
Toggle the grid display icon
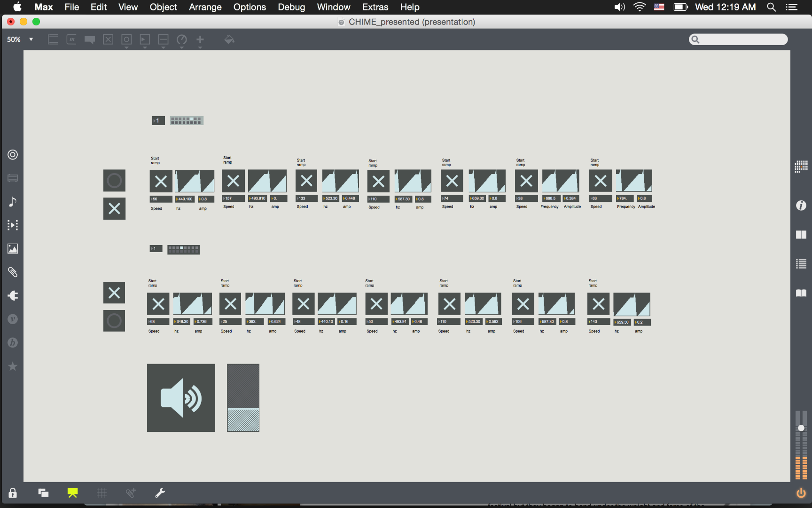(x=101, y=493)
